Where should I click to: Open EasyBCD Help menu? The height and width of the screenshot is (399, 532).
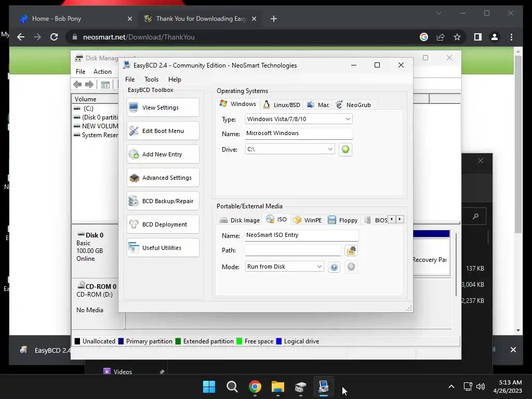point(175,79)
